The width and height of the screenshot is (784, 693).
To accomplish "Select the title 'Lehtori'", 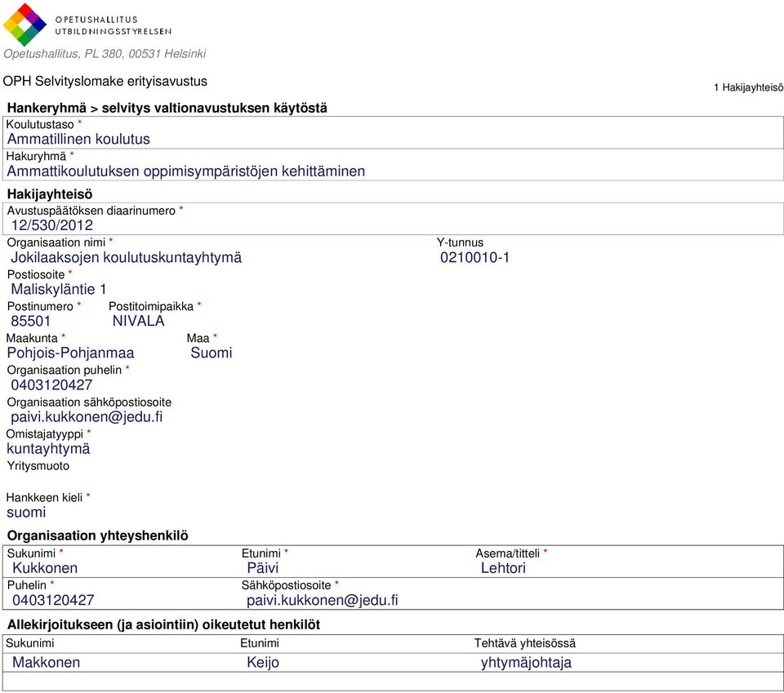I will (503, 568).
